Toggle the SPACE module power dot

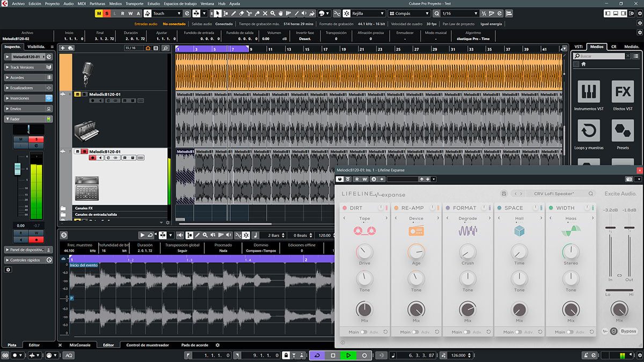499,208
